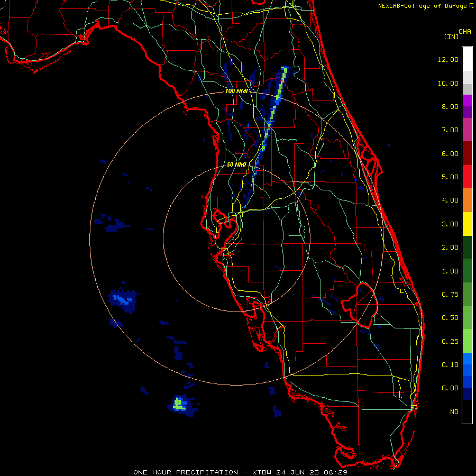
Task: Click the 8.00 legend value
Action: coord(450,106)
